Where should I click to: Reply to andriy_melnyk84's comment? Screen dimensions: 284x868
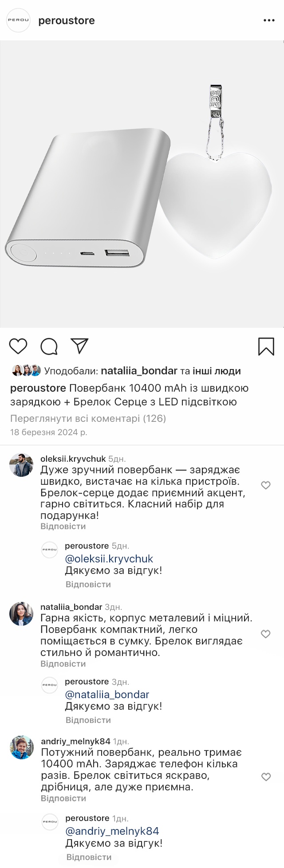tap(63, 798)
